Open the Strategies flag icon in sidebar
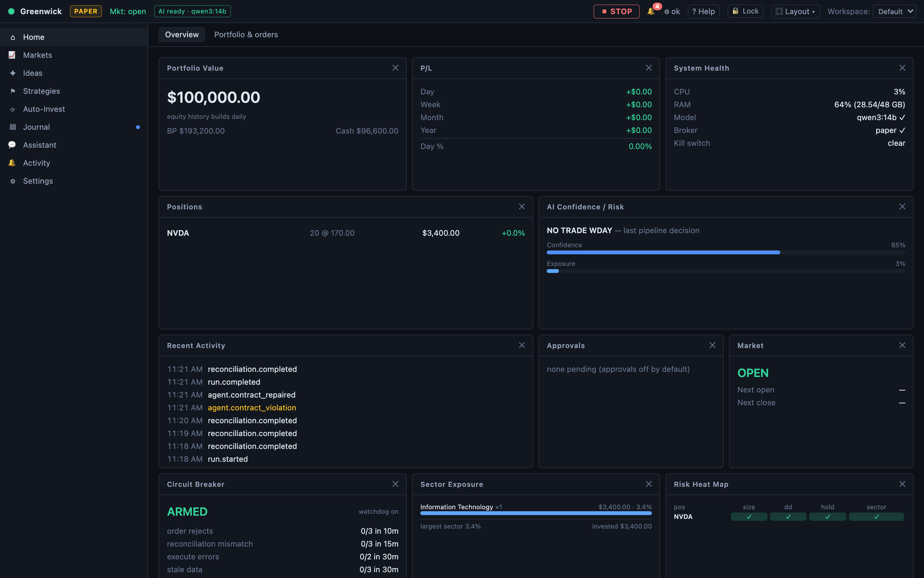 (x=13, y=91)
